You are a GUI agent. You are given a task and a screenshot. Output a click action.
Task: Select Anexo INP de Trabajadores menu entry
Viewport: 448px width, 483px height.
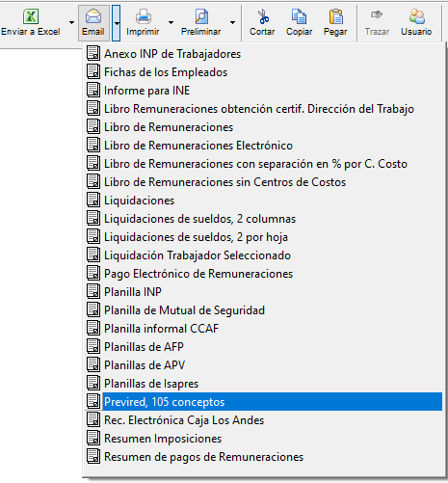click(x=263, y=54)
